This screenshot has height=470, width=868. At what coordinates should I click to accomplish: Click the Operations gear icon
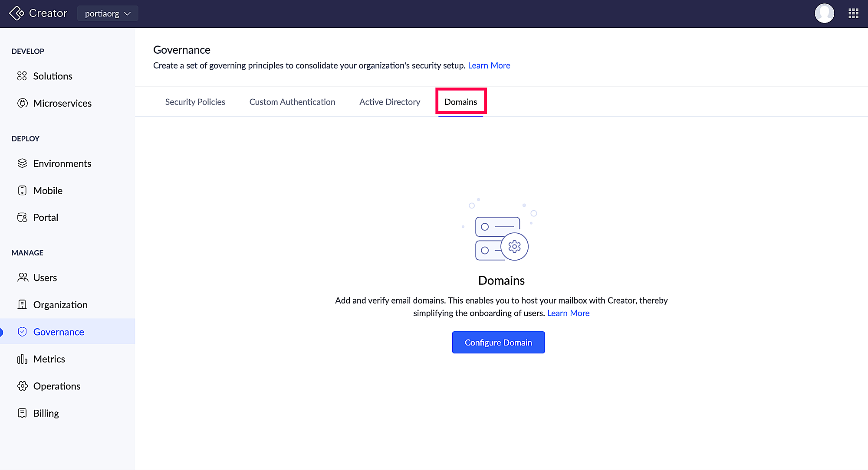pos(22,386)
